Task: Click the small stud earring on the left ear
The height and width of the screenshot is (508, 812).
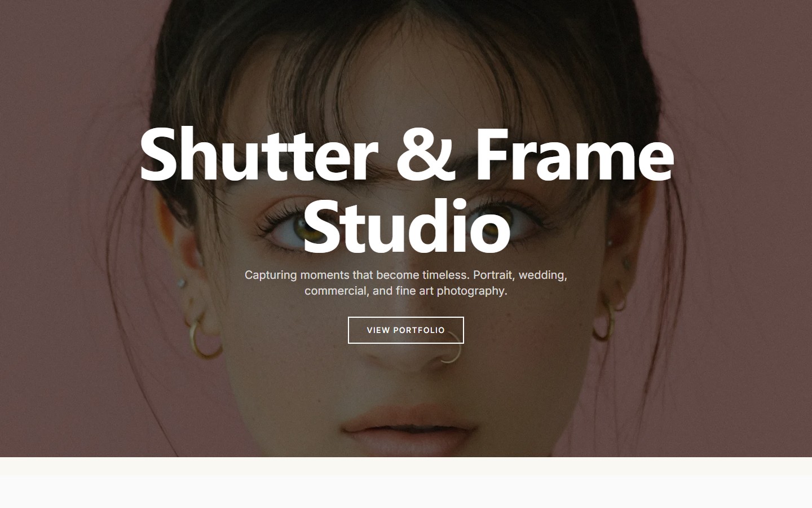Action: click(182, 283)
